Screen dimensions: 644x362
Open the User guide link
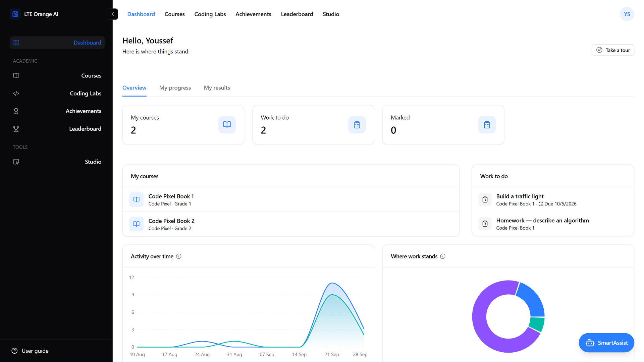(35, 351)
